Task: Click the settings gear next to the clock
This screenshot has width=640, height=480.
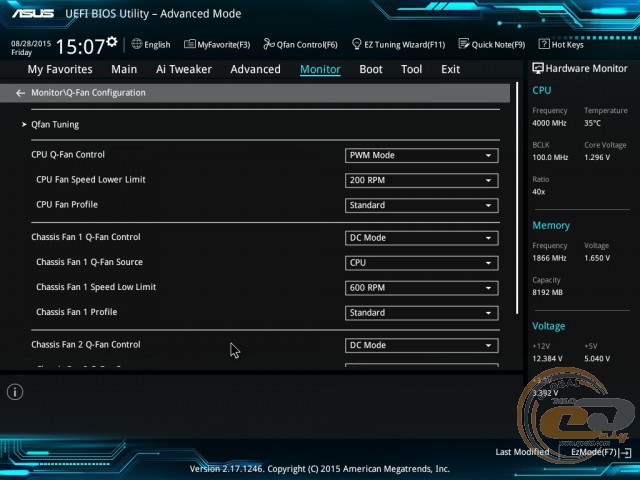Action: tap(112, 41)
